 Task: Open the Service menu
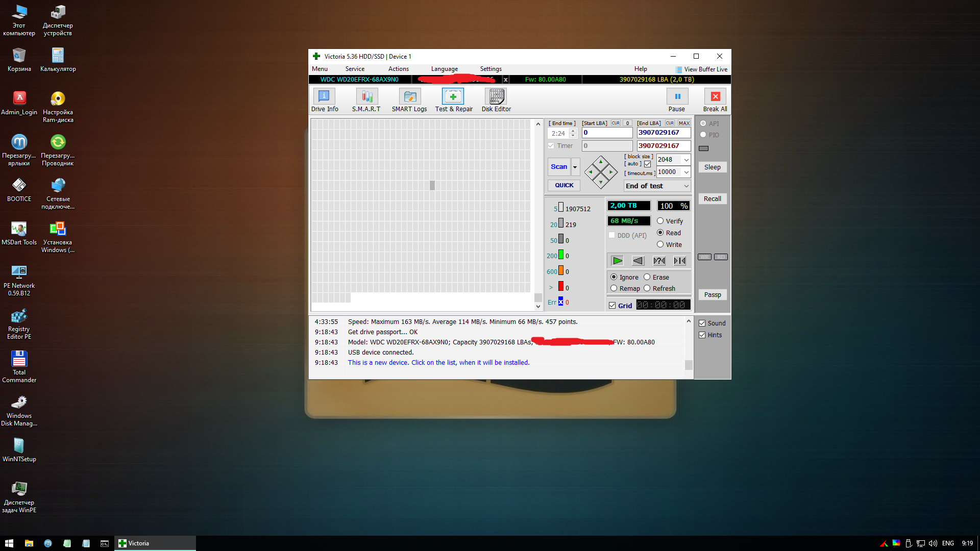tap(355, 69)
